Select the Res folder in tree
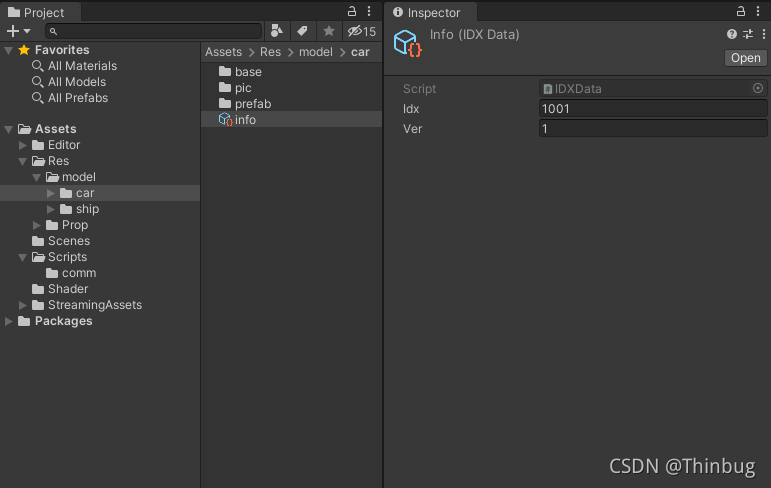This screenshot has width=771, height=488. [x=58, y=161]
